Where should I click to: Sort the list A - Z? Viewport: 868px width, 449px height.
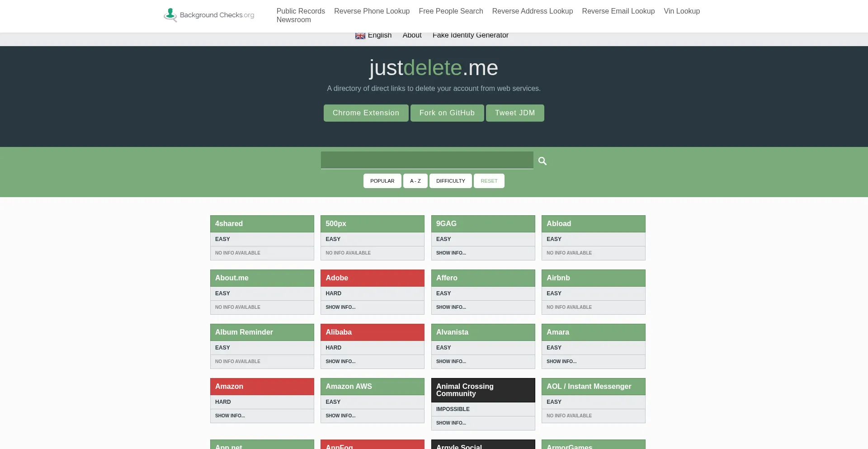tap(415, 181)
